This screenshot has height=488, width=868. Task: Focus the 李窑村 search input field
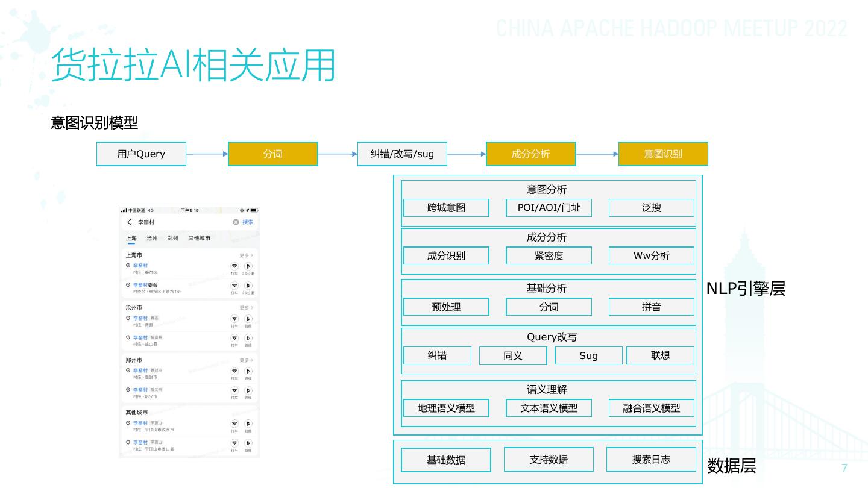pyautogui.click(x=184, y=222)
